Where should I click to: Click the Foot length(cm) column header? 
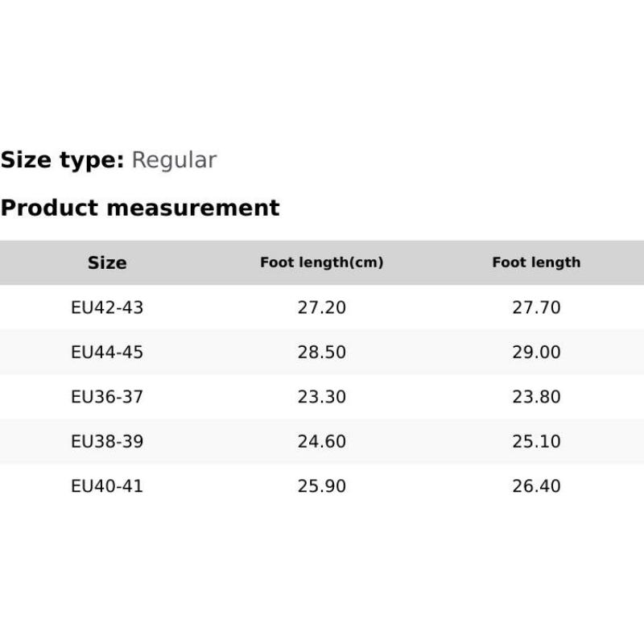point(321,262)
